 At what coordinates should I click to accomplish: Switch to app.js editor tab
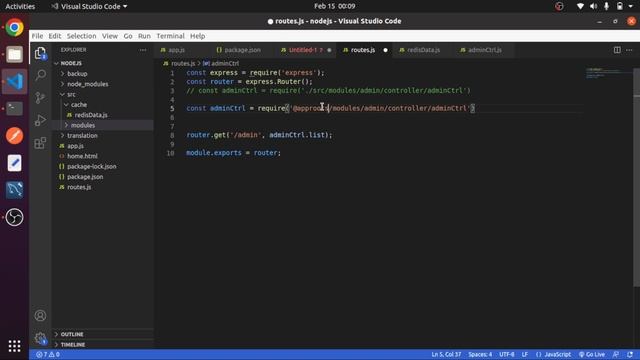point(177,50)
